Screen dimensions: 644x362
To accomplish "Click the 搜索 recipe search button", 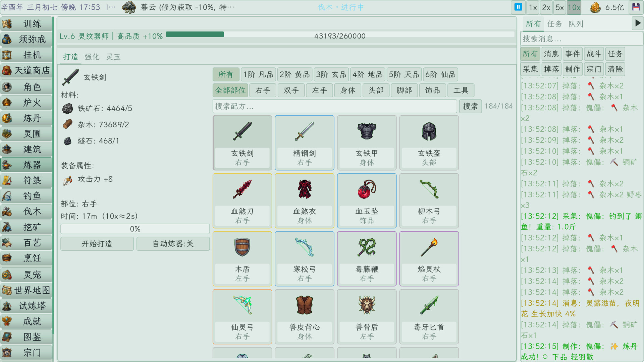I will click(x=470, y=106).
